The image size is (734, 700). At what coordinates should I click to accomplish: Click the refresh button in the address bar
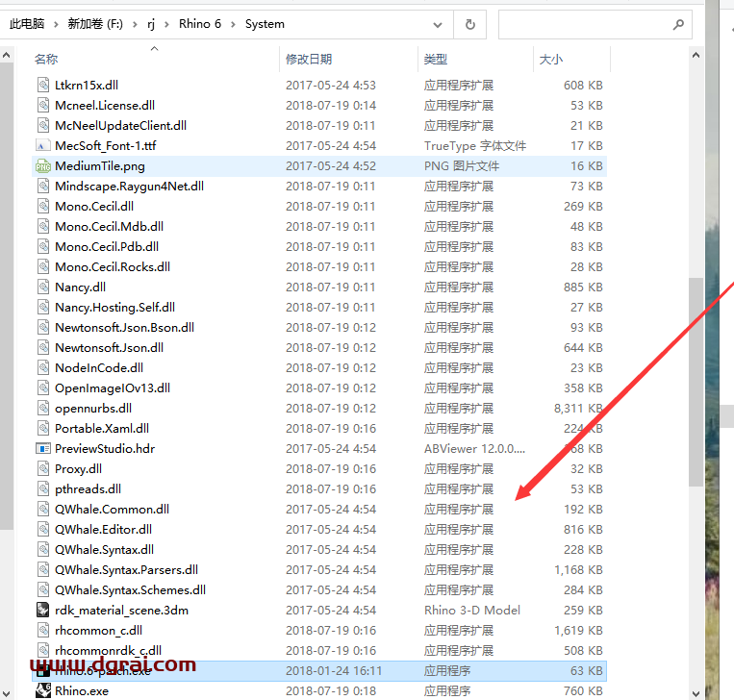tap(470, 24)
